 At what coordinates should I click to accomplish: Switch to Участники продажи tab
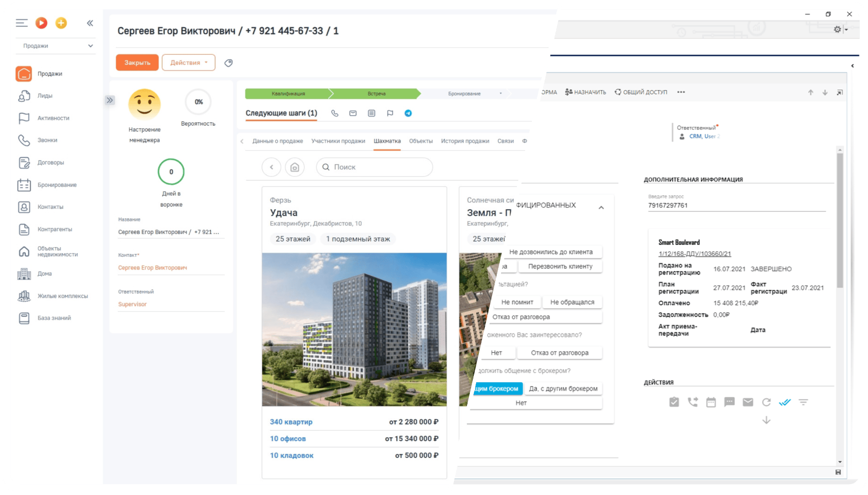click(338, 141)
